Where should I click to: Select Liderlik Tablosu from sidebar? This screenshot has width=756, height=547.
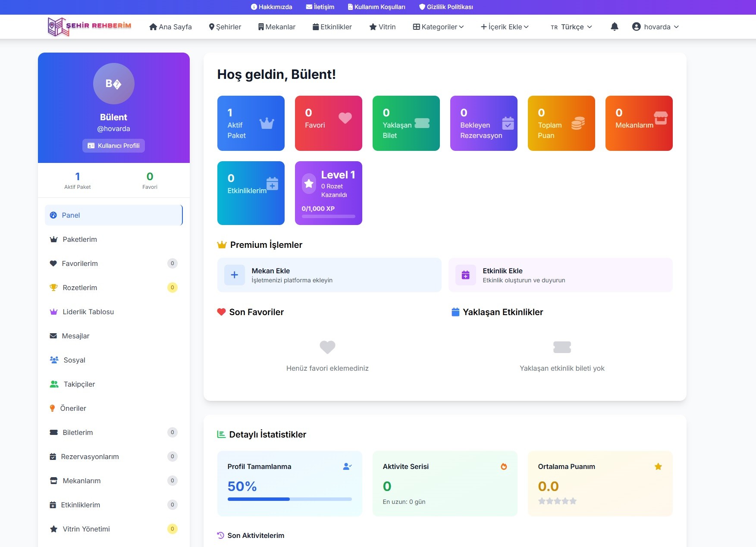(x=88, y=312)
